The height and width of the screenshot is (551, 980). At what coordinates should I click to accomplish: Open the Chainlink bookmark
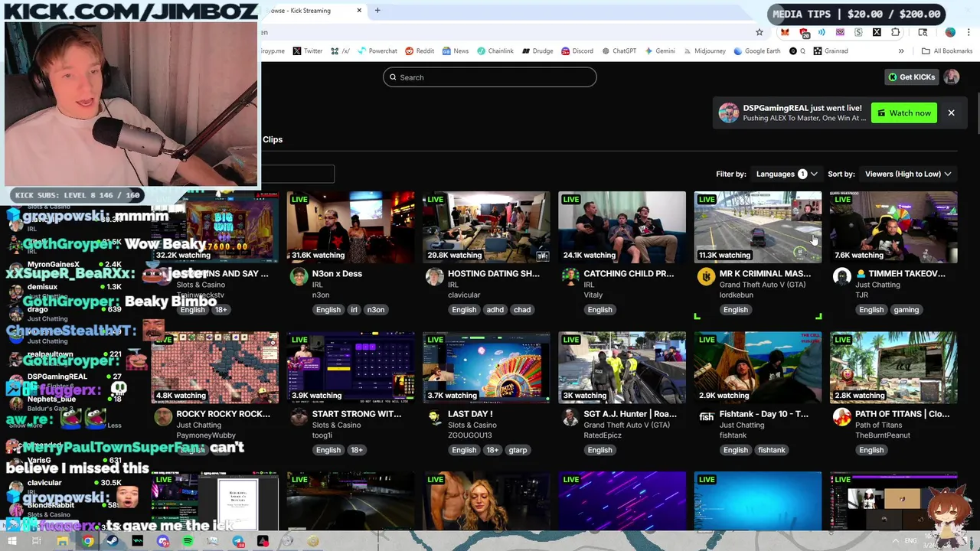click(495, 51)
